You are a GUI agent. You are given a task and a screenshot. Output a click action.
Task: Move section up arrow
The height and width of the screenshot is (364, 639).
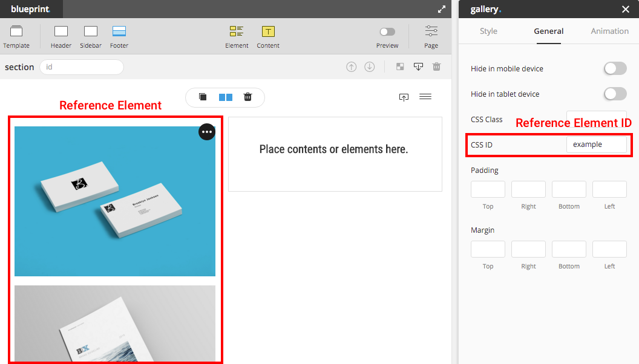(352, 67)
